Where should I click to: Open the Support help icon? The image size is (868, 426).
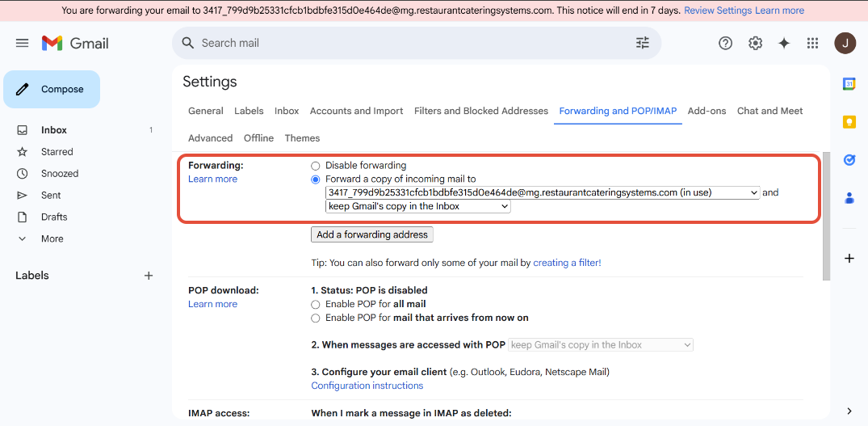coord(725,43)
